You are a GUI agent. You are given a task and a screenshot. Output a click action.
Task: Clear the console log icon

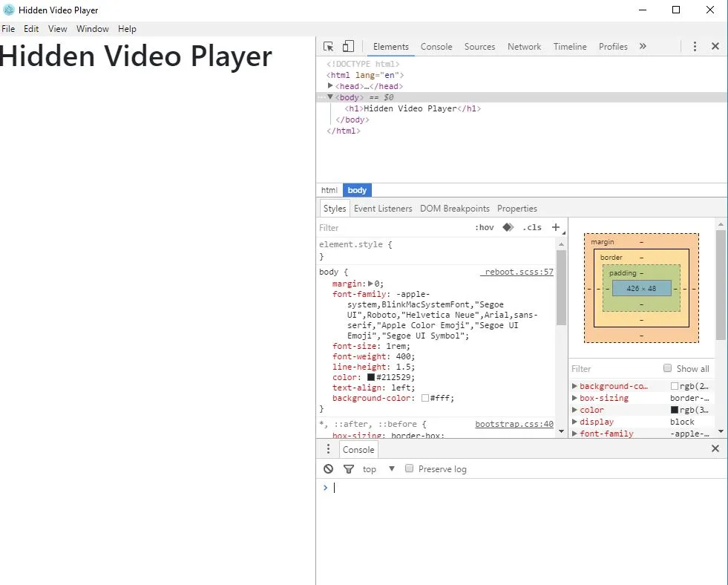(x=328, y=469)
